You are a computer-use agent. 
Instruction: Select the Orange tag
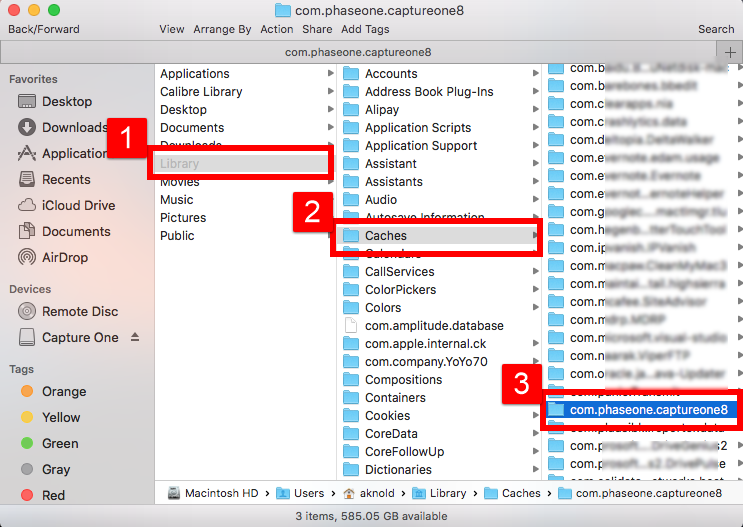click(27, 392)
